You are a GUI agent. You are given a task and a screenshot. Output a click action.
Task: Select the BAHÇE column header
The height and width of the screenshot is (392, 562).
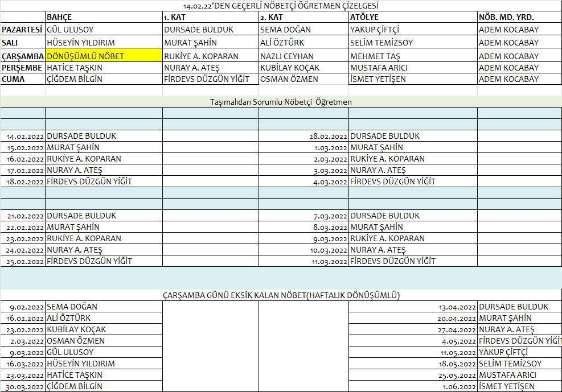[103, 18]
